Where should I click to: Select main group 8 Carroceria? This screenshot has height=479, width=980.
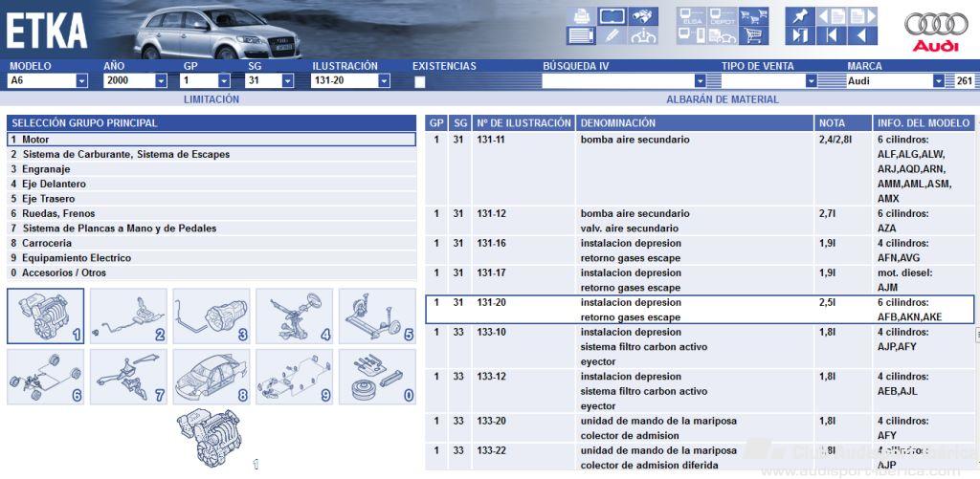point(212,243)
